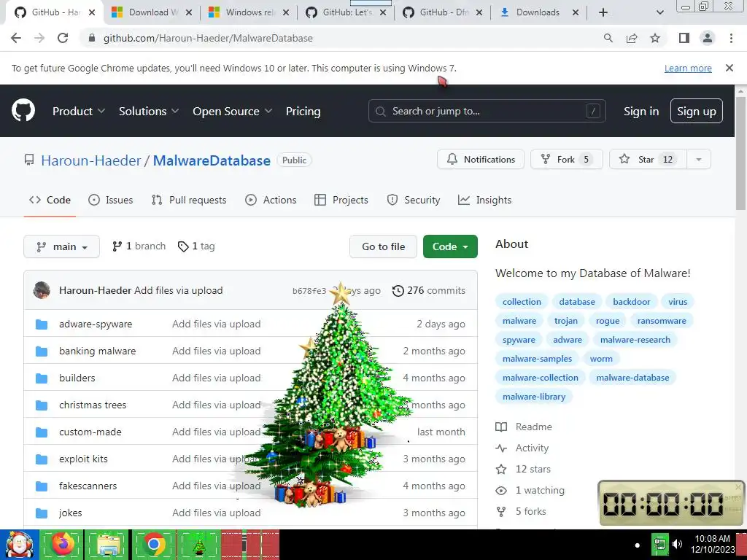The width and height of the screenshot is (747, 560).
Task: Switch to the Actions tab
Action: 271,200
